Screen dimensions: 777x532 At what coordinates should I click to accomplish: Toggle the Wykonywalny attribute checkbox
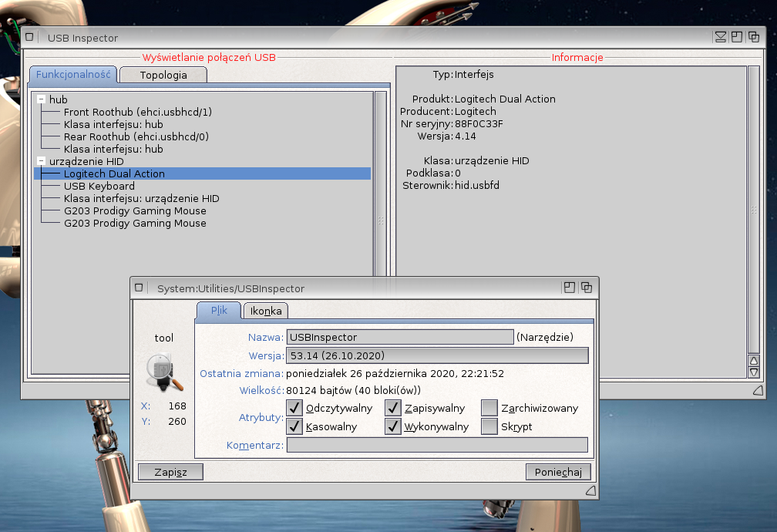[393, 426]
